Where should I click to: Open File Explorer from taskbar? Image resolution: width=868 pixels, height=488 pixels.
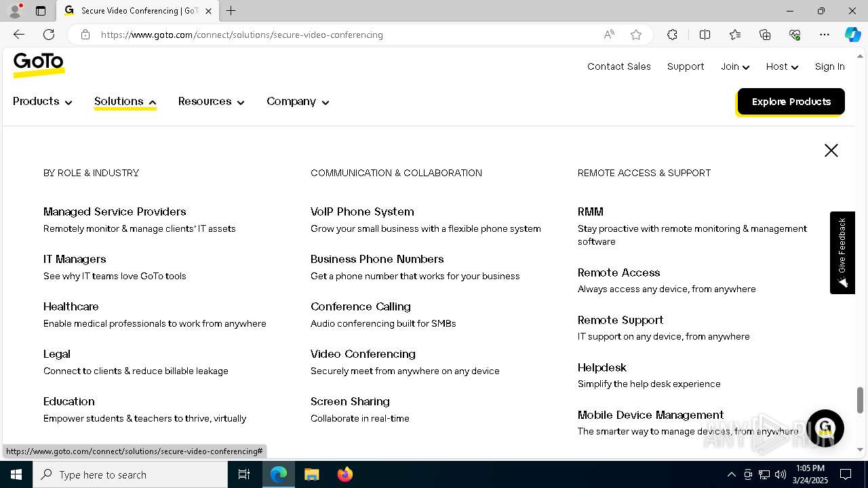pyautogui.click(x=311, y=474)
